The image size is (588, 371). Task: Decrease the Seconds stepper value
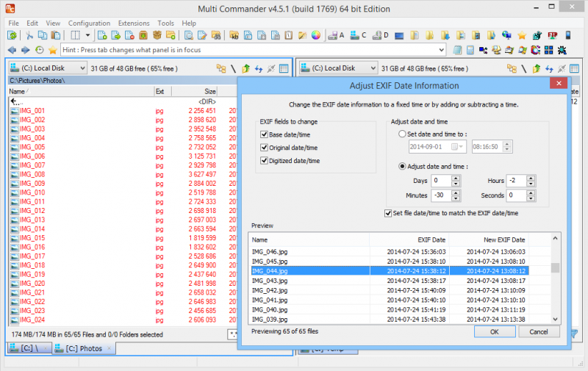pos(531,198)
